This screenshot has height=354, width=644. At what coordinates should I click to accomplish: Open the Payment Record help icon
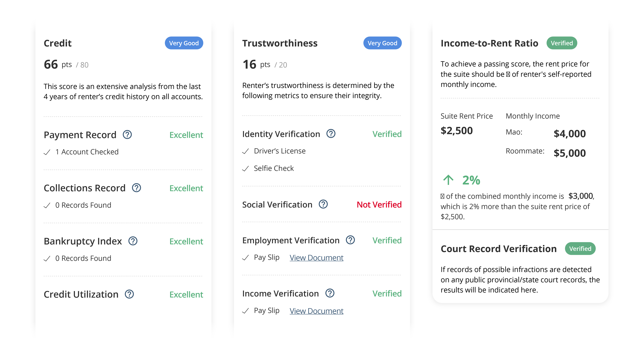click(127, 135)
